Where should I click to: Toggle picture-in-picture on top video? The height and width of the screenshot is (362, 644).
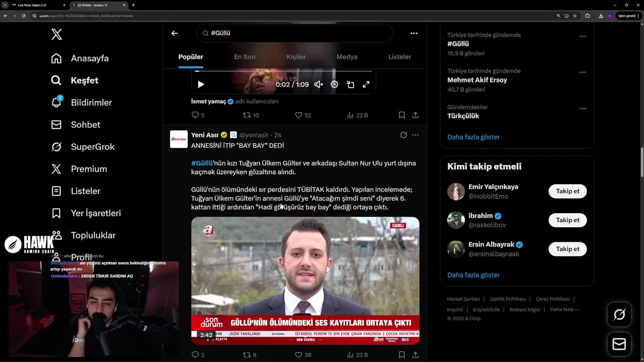[x=350, y=84]
